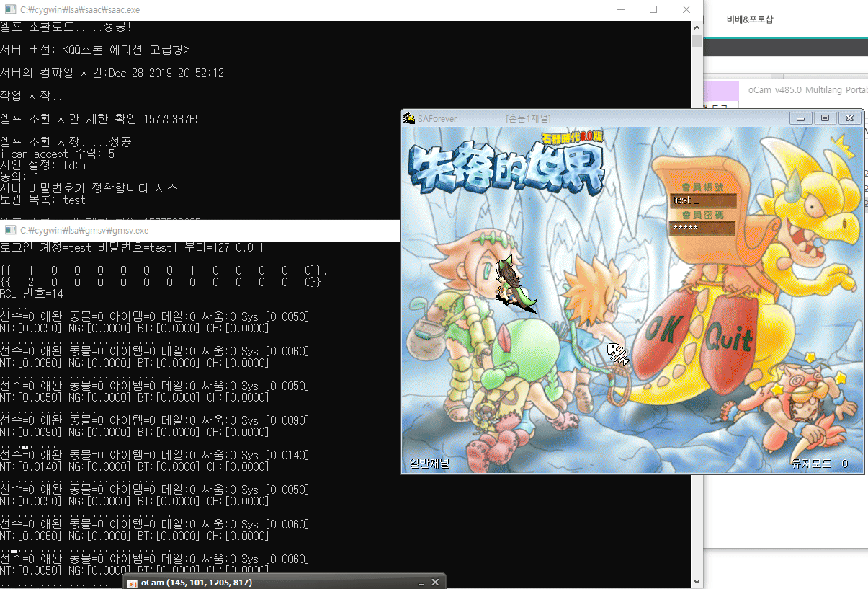Close the SAForever game window
Image resolution: width=868 pixels, height=589 pixels.
[x=850, y=118]
